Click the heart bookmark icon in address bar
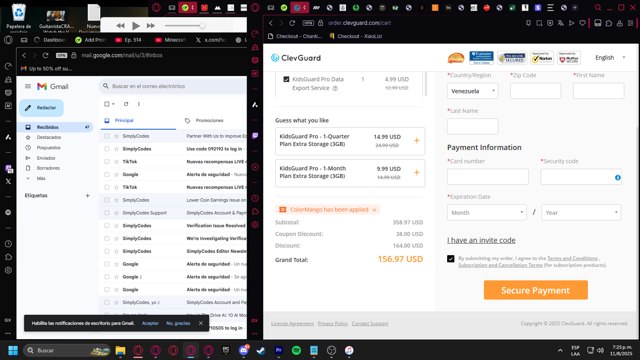 582,23
